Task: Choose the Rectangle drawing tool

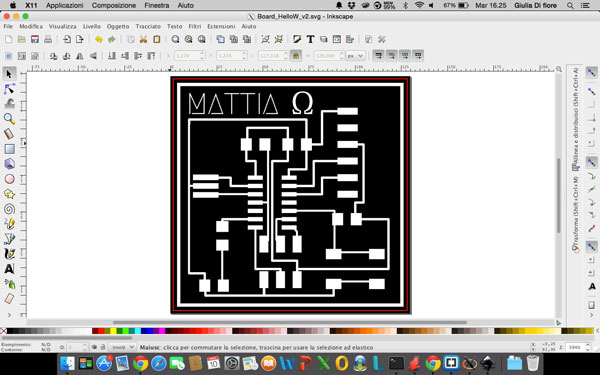Action: coord(10,149)
